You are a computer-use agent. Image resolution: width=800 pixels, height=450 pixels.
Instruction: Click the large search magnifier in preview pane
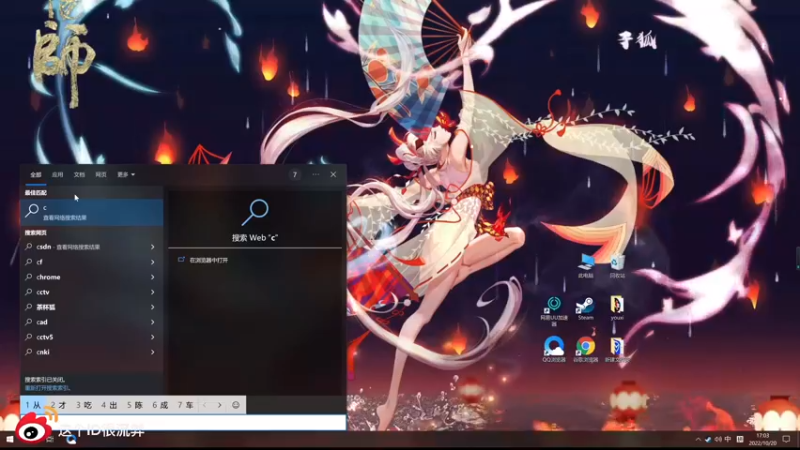[255, 213]
